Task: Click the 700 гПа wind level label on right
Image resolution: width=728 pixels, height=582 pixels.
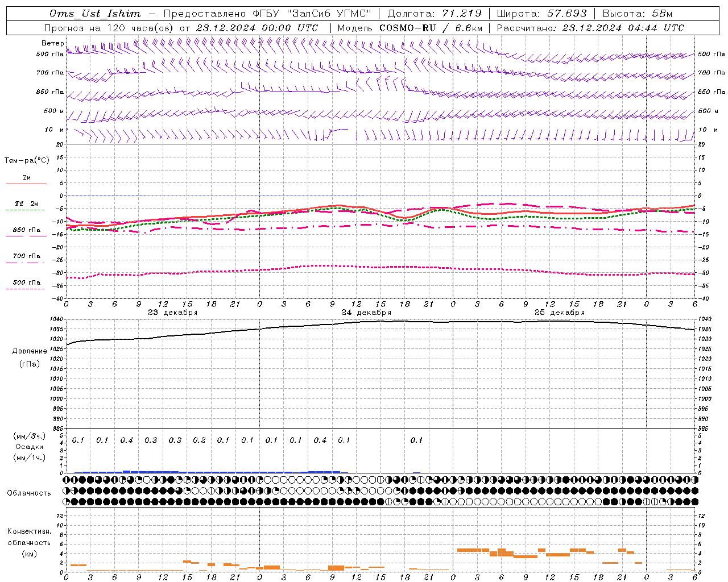Action: 712,73
